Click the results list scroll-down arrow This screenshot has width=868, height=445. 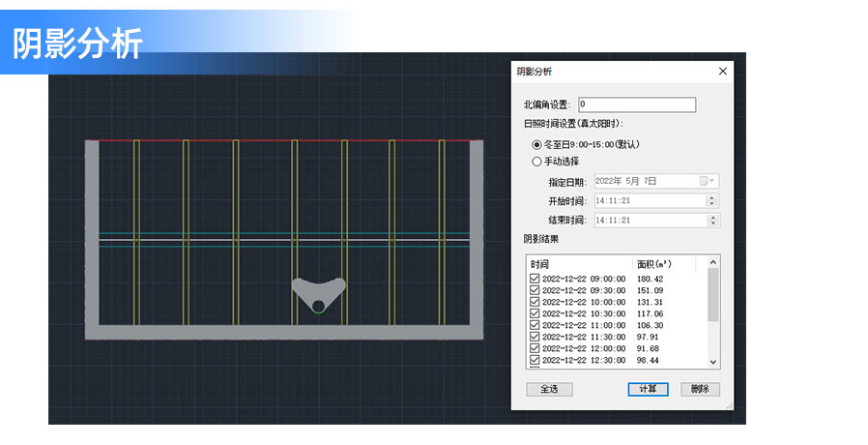(x=714, y=362)
